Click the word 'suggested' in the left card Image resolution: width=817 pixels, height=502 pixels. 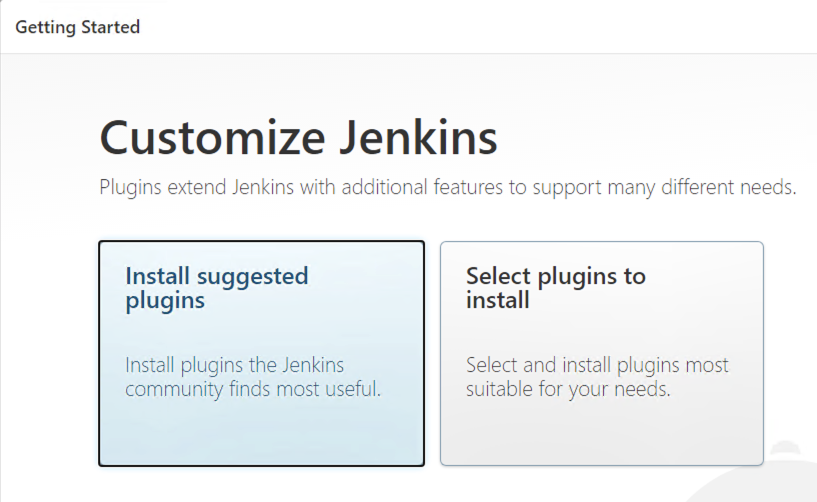(253, 277)
